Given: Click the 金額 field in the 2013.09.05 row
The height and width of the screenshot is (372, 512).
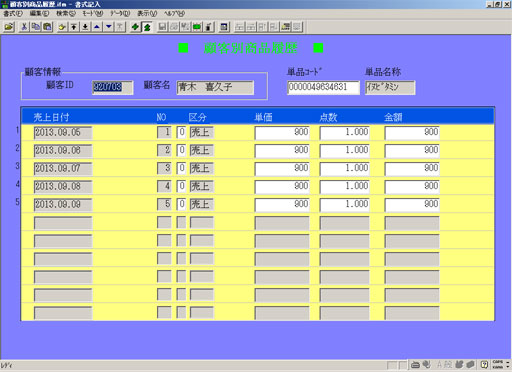Looking at the screenshot, I should coord(412,132).
